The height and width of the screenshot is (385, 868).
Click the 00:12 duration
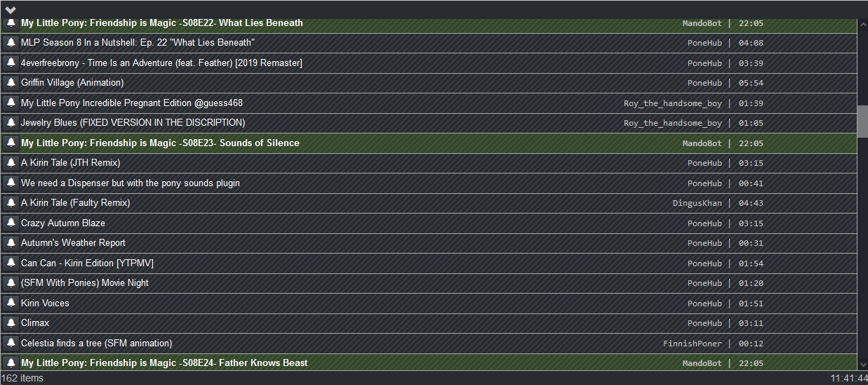751,344
